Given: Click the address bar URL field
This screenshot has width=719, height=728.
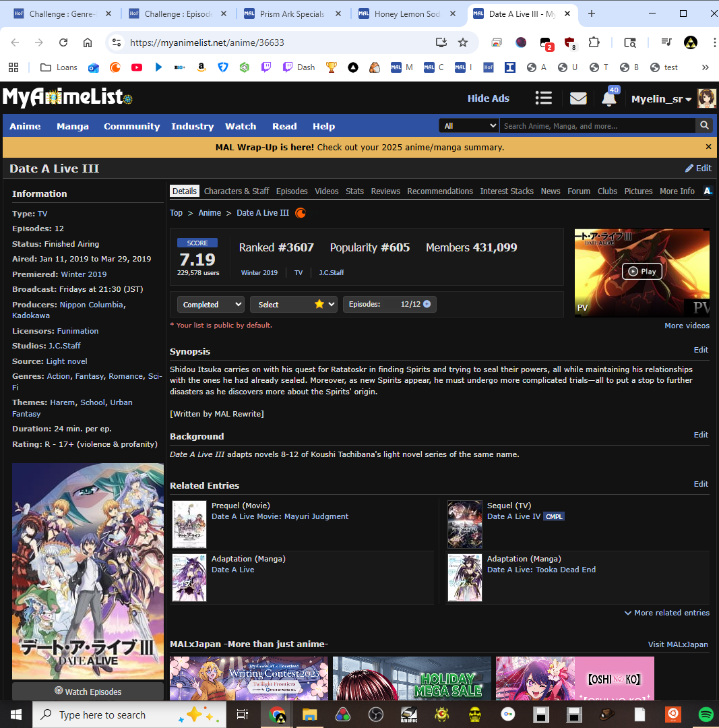Looking at the screenshot, I should tap(278, 42).
